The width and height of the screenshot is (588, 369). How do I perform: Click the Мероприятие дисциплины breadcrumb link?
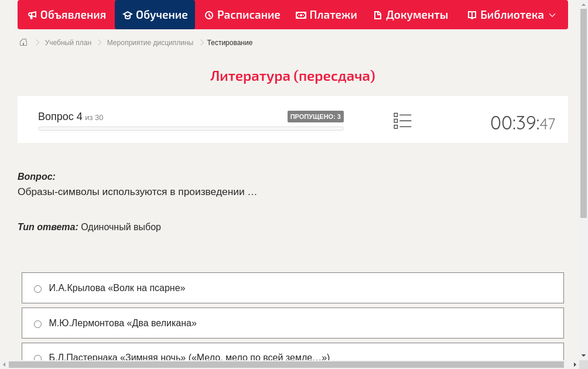149,42
